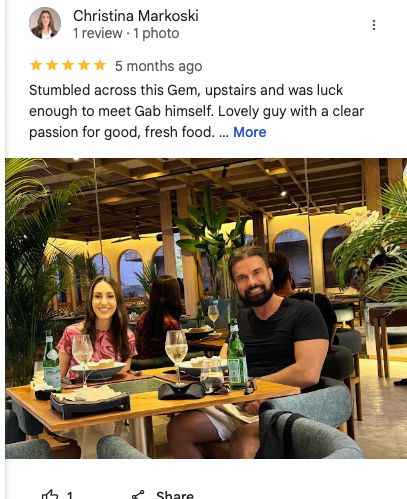
Task: Click the second yellow rating star
Action: coord(52,65)
